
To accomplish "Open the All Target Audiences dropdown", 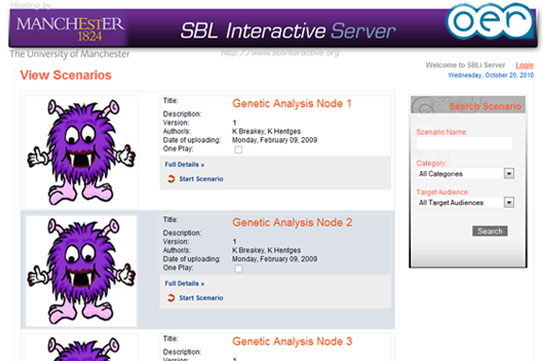I will pyautogui.click(x=465, y=202).
